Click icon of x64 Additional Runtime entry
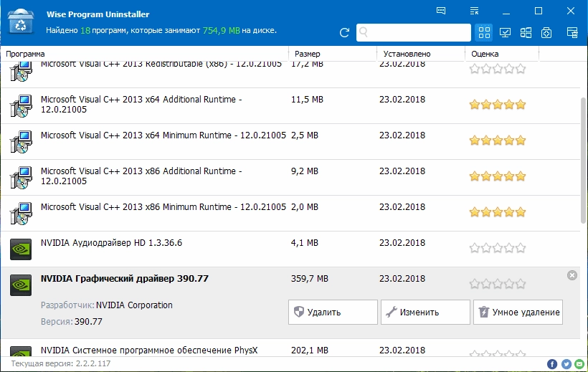This screenshot has height=372, width=588. [x=21, y=106]
